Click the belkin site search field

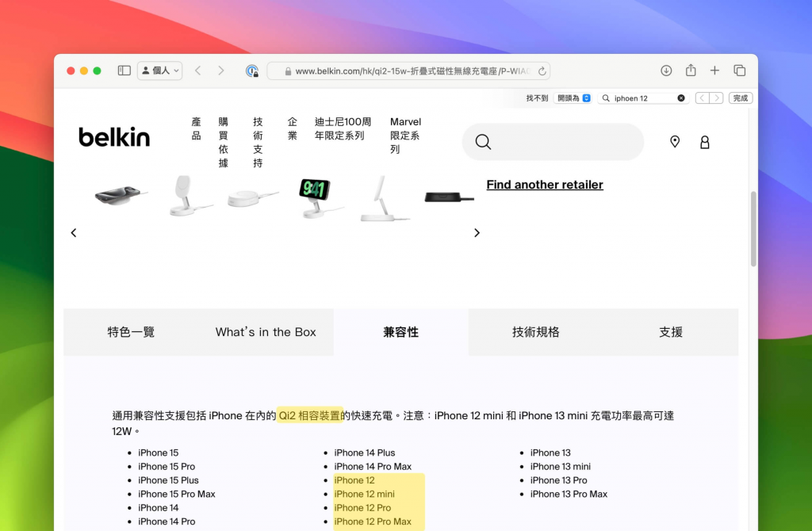click(553, 142)
